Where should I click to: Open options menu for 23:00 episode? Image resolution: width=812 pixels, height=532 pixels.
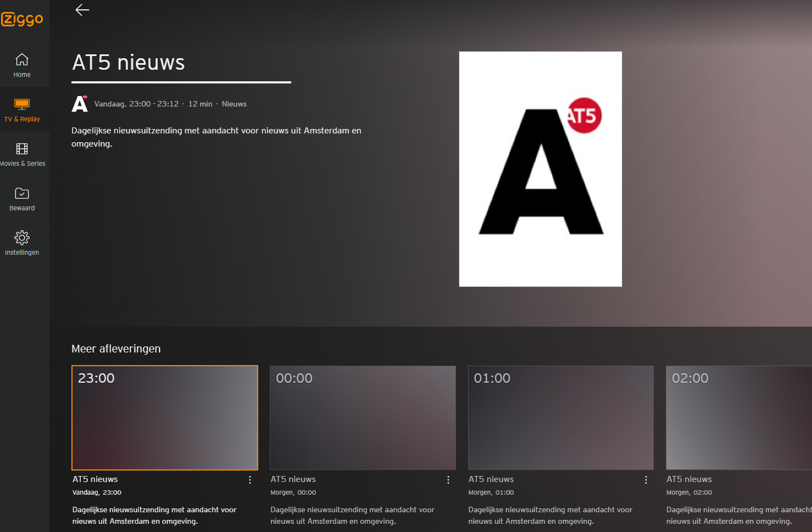[250, 480]
